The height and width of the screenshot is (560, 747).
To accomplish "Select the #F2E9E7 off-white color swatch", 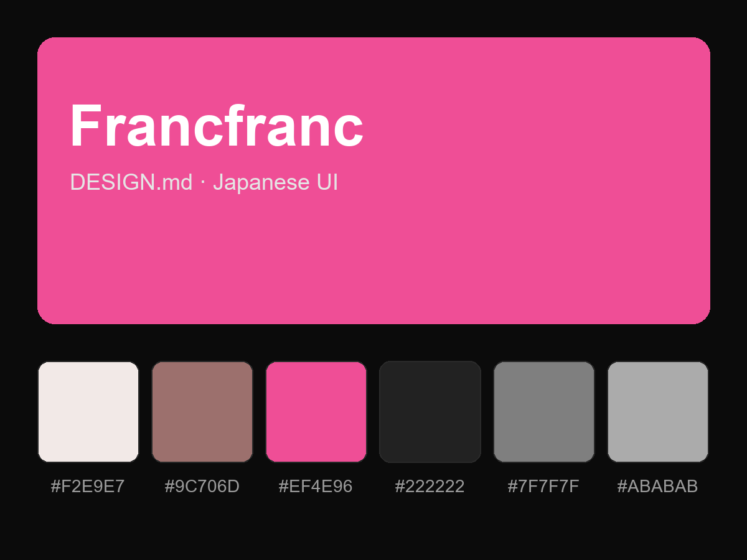I will 88,412.
